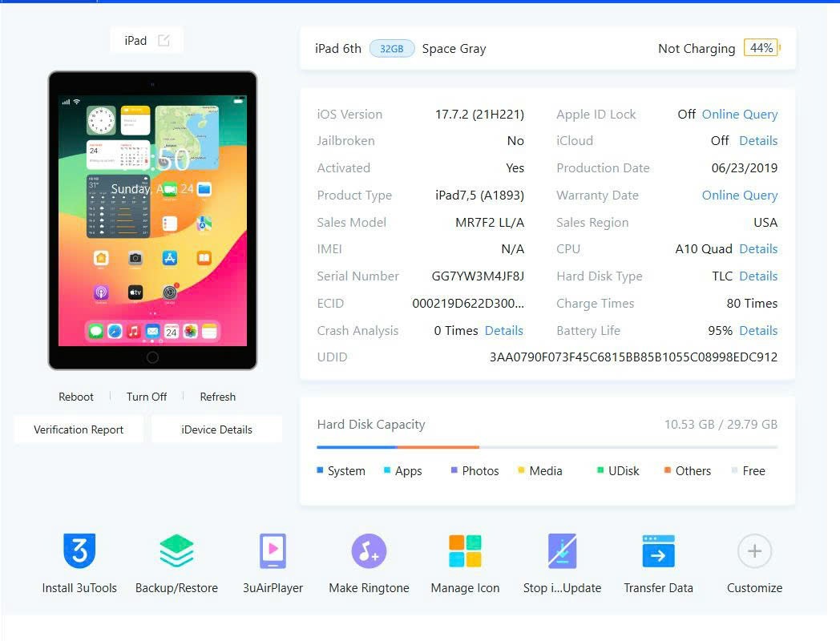Screen dimensions: 840x641
Task: Open the Verification Report
Action: point(79,429)
